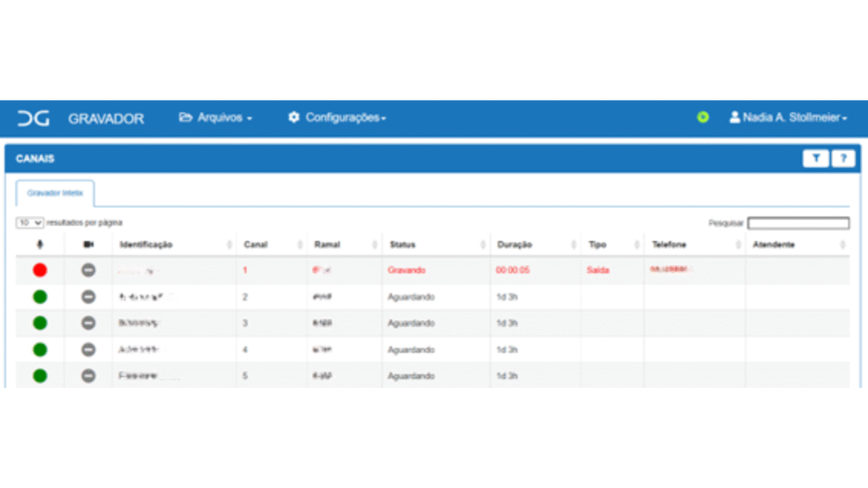
Task: Click the green status circle for channel 5
Action: tap(40, 375)
